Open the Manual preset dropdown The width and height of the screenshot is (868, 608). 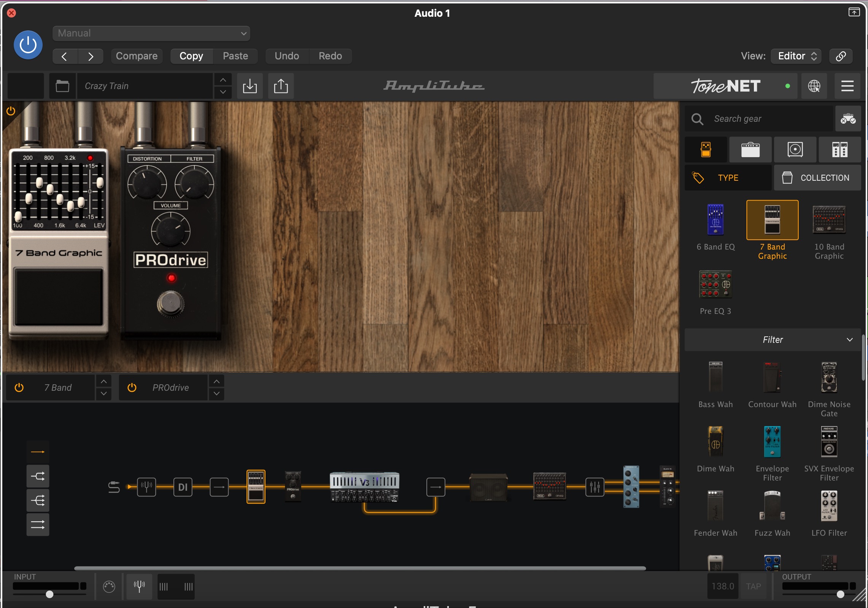151,33
